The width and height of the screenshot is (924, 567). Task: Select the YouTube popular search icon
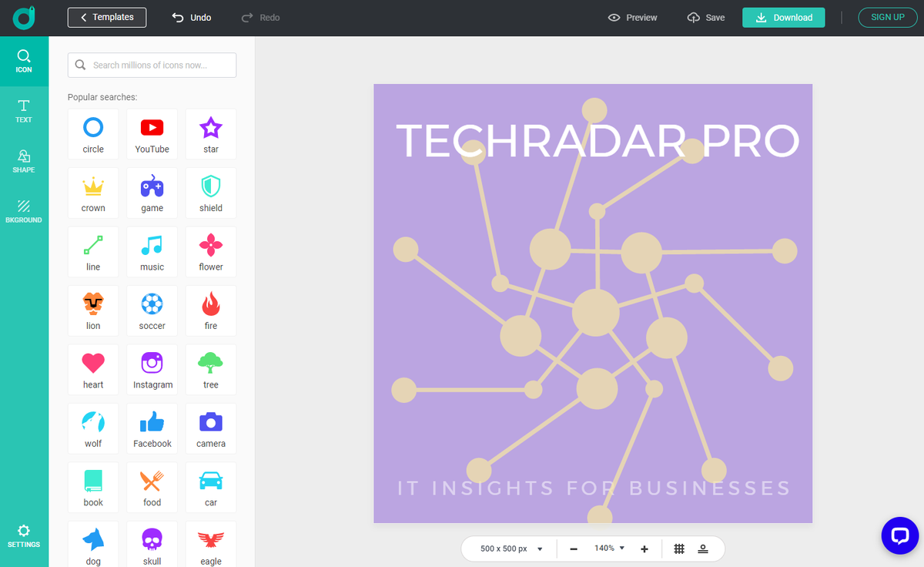[152, 133]
